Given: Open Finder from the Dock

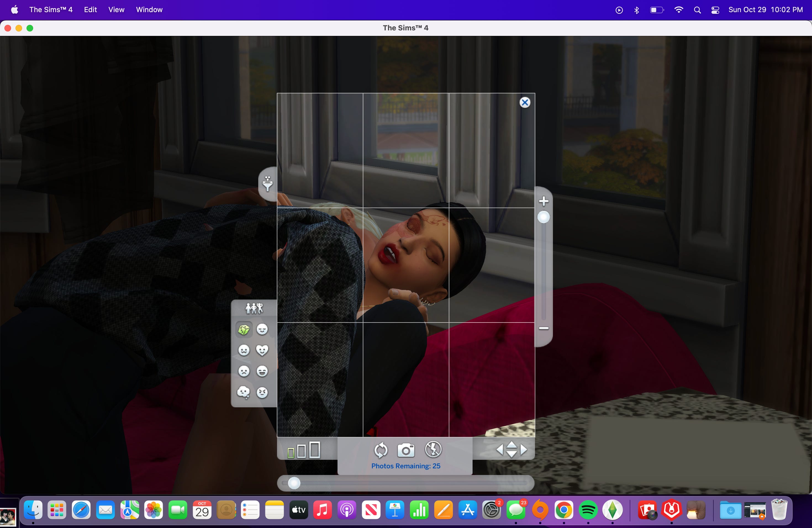Looking at the screenshot, I should [x=33, y=510].
